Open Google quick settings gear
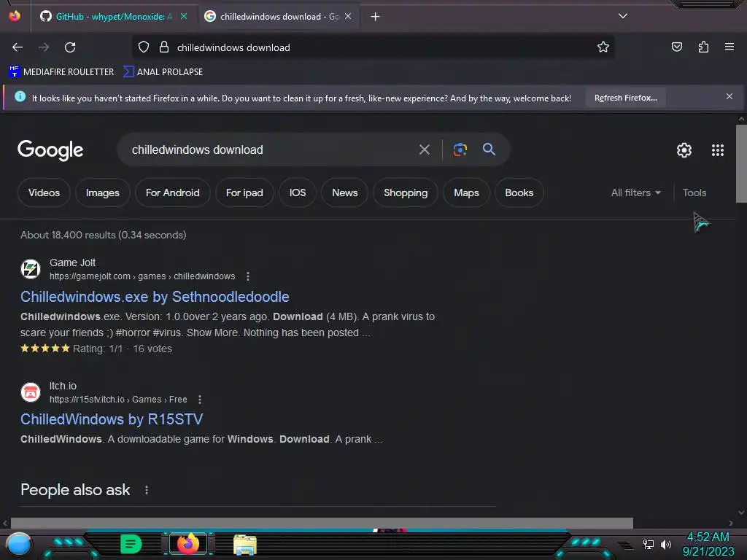The height and width of the screenshot is (560, 747). [x=684, y=150]
